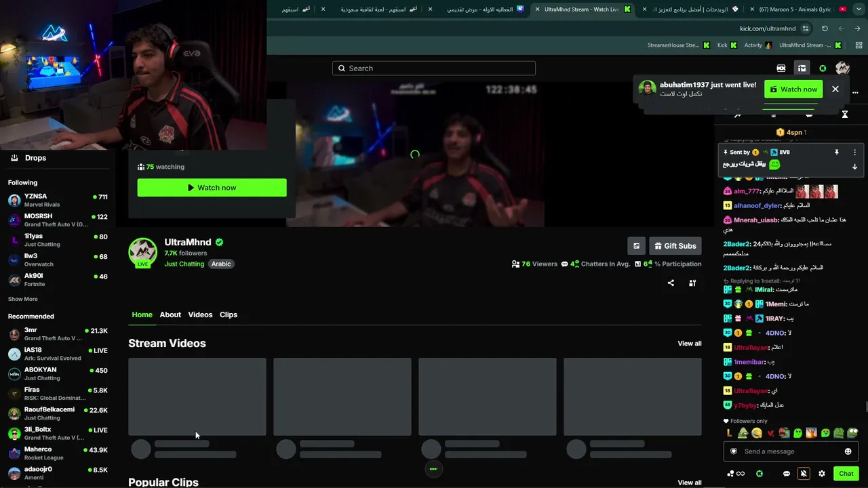Open the first Stream Videos thumbnail

click(197, 396)
